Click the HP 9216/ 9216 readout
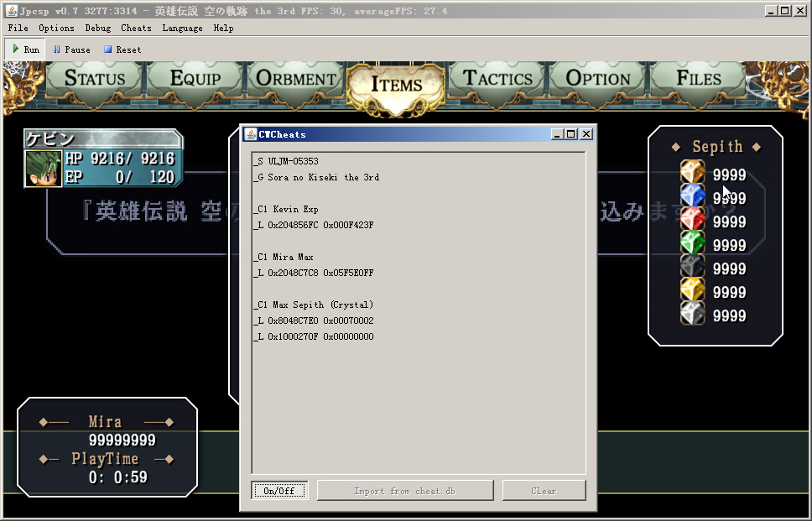This screenshot has height=521, width=812. 120,159
